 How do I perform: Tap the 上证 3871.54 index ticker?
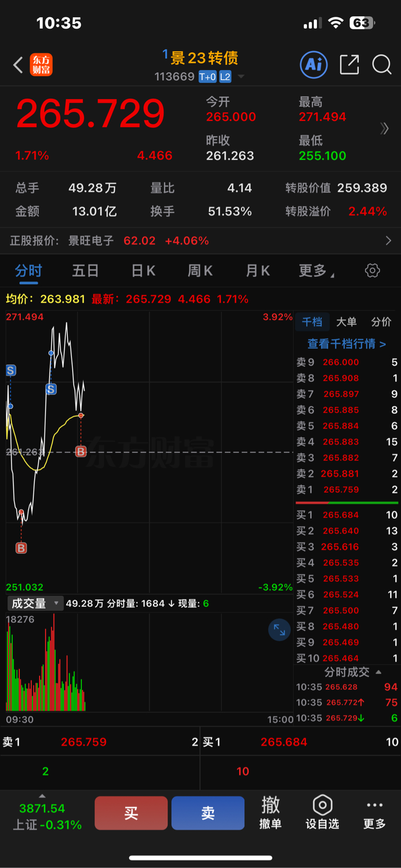point(47,817)
